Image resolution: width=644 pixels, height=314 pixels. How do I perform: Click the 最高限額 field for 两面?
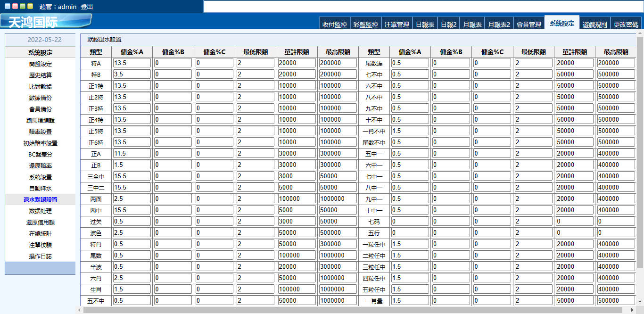pos(338,198)
